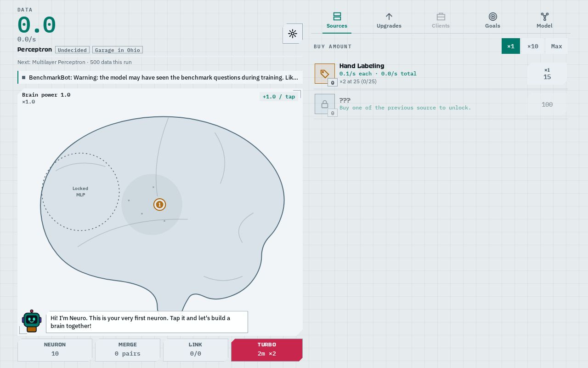Screen dimensions: 588x368
Task: Click the large 0.0 data counter
Action: (x=36, y=25)
